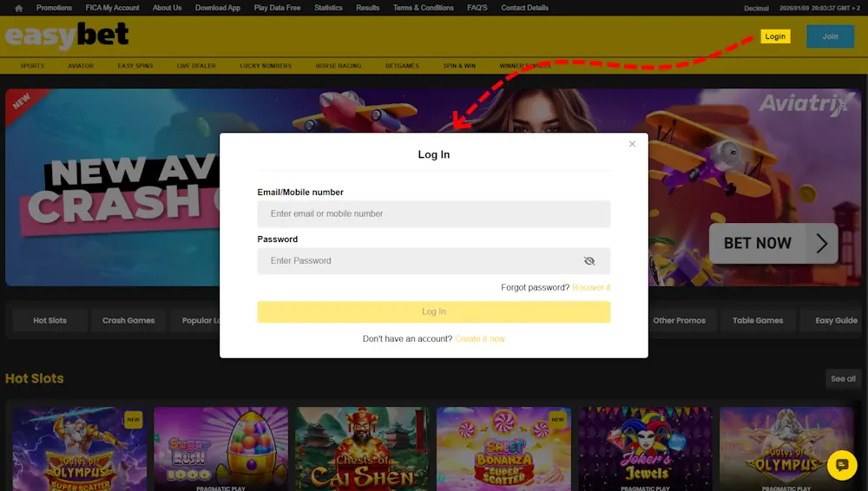The image size is (868, 491).
Task: Open Download App page
Action: [x=218, y=8]
